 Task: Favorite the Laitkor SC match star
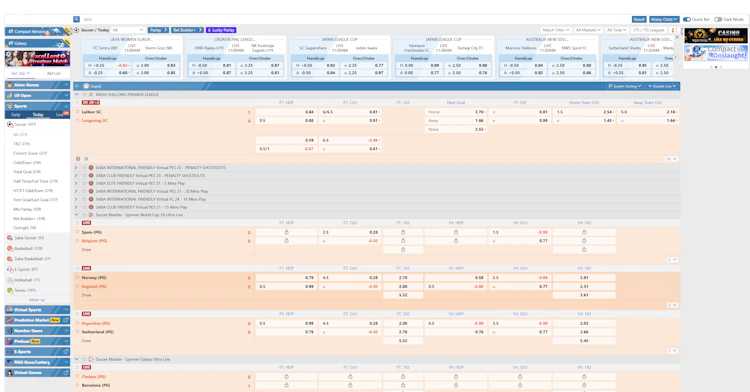(77, 111)
